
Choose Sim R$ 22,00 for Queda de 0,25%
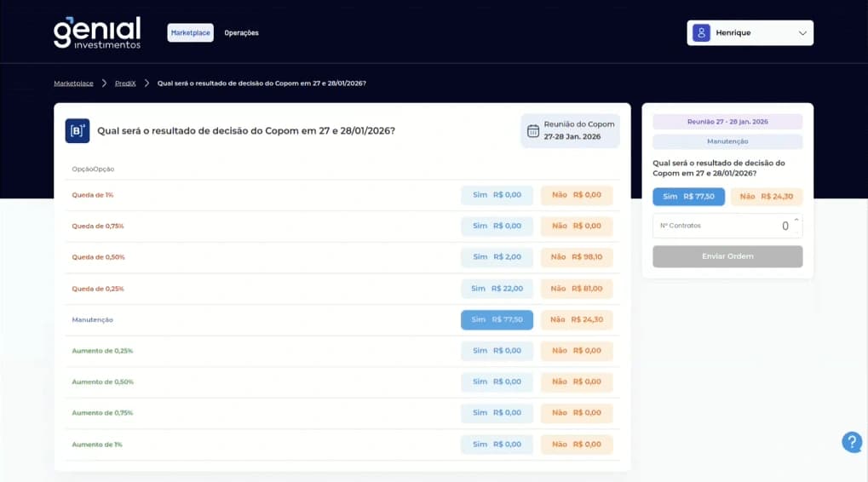tap(497, 289)
